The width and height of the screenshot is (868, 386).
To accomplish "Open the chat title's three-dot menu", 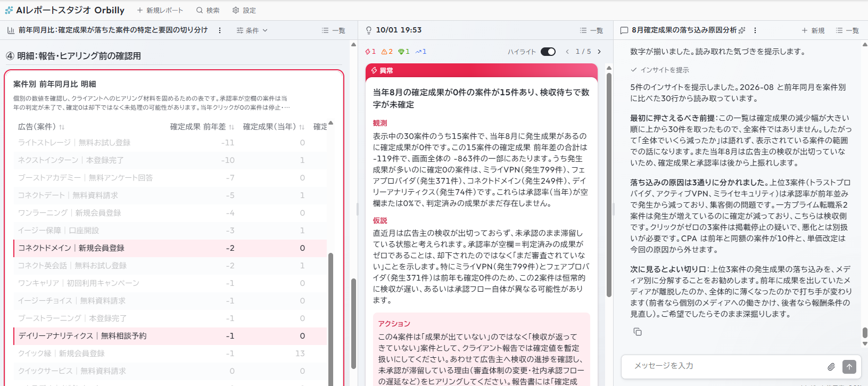I will (x=755, y=30).
